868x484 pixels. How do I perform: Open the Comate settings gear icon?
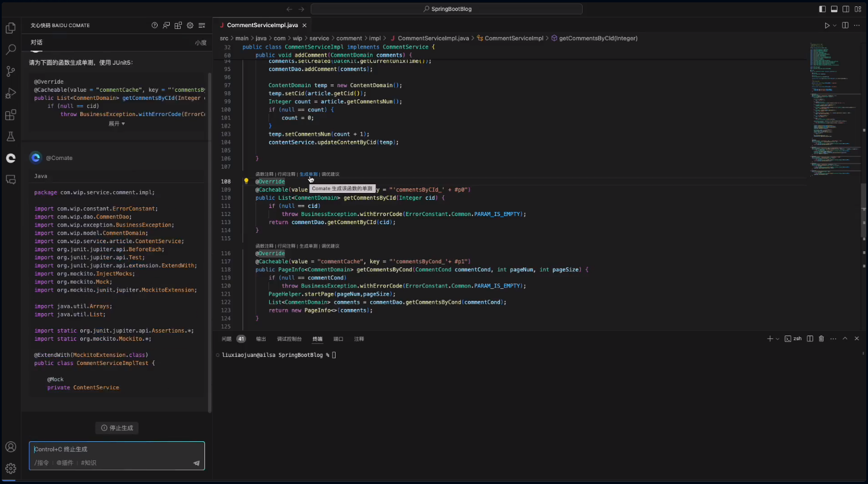(190, 25)
